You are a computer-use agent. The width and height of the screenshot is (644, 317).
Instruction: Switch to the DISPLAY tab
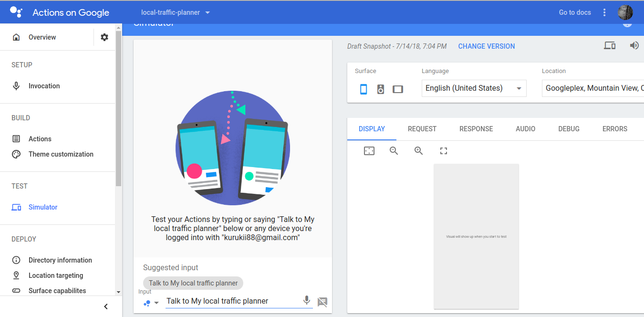click(x=372, y=129)
